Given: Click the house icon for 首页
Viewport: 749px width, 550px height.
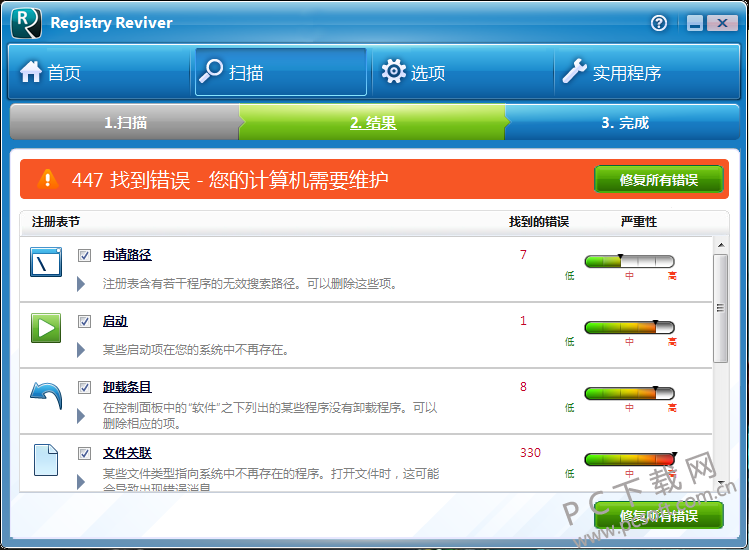Looking at the screenshot, I should coord(31,72).
